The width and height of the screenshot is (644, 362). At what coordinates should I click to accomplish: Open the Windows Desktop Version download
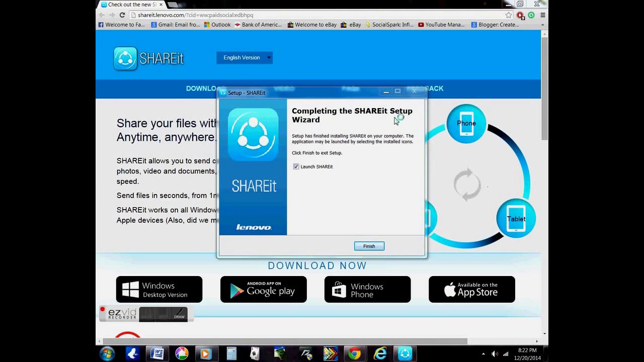[x=159, y=290]
